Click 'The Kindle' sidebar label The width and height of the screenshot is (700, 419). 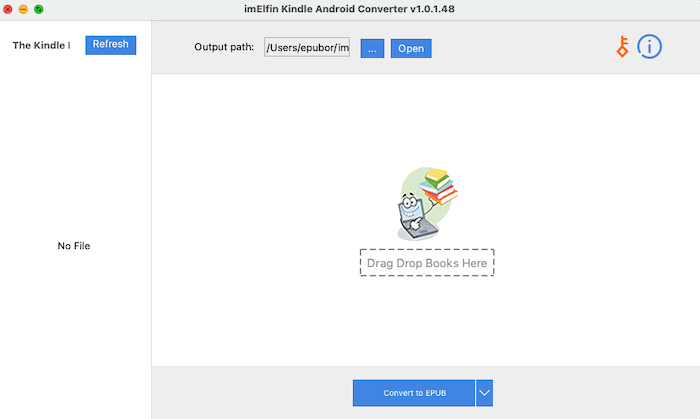pyautogui.click(x=41, y=45)
